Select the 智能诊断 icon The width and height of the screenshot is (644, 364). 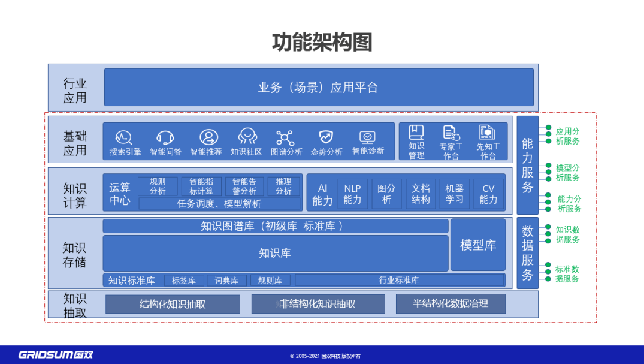coord(367,137)
